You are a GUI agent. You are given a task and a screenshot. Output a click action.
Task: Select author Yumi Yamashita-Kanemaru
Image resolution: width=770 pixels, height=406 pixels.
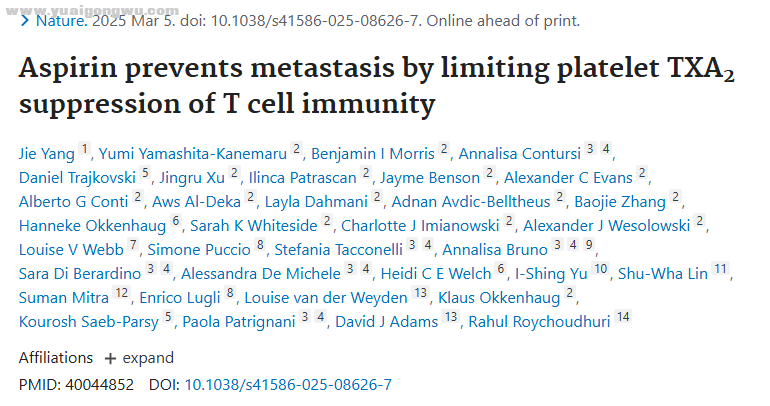192,154
